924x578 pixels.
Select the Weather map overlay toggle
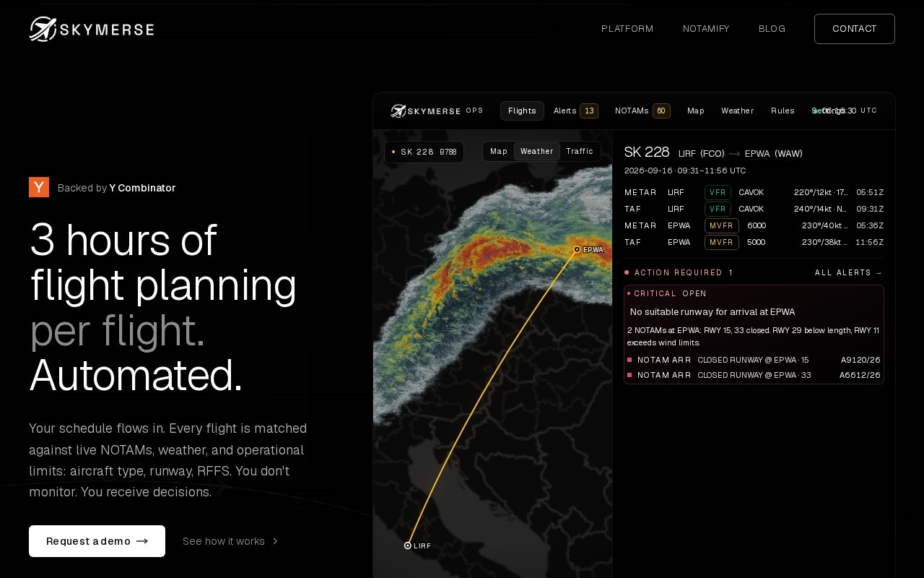coord(537,151)
